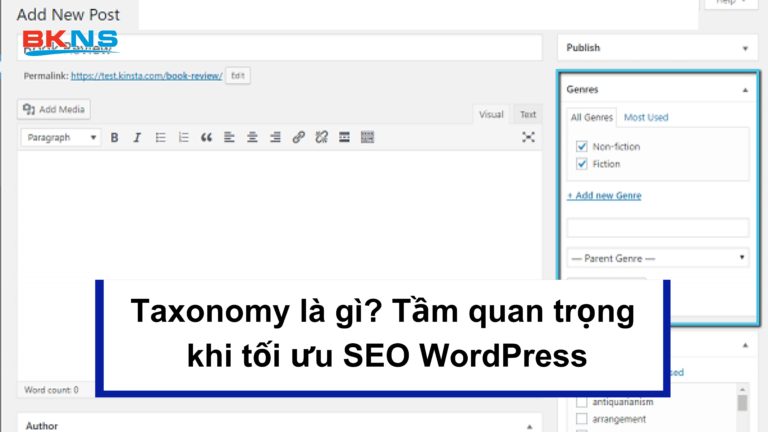The image size is (768, 432).
Task: Insert or edit a link
Action: coord(298,138)
